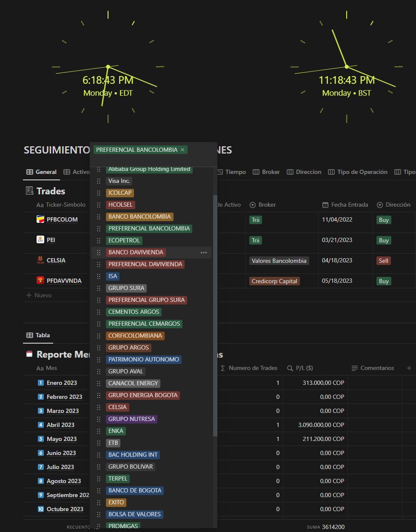
Task: Click the drag handle beside TERPEL
Action: 99,478
